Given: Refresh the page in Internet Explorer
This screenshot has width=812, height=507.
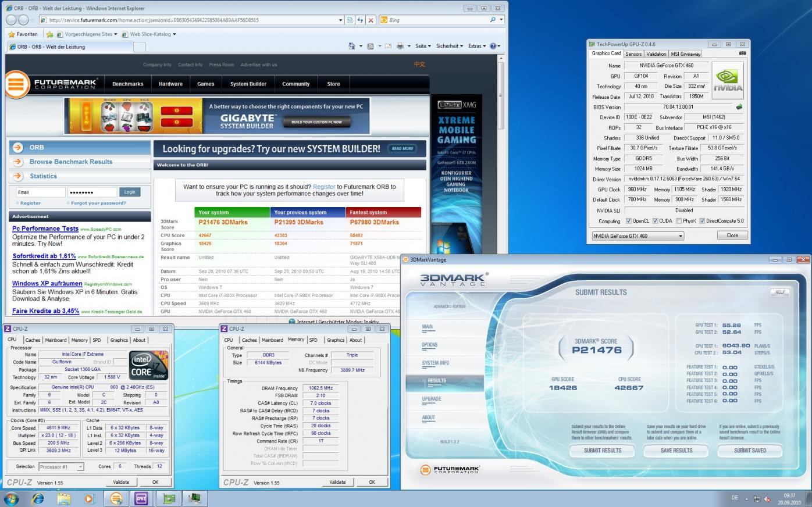Looking at the screenshot, I should point(360,20).
